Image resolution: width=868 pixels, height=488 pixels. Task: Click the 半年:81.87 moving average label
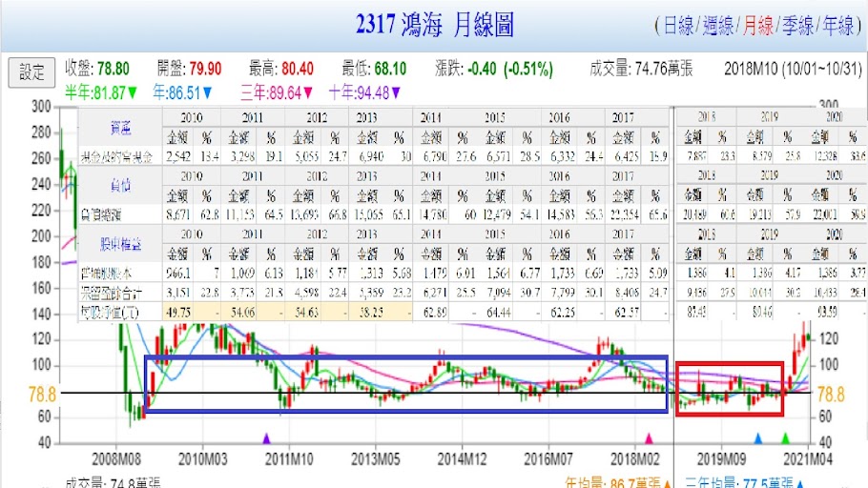(101, 93)
